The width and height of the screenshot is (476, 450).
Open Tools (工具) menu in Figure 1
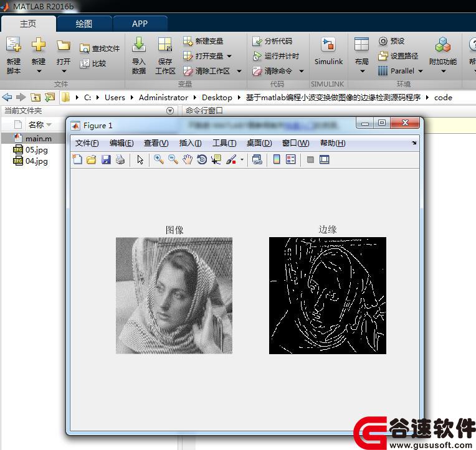click(x=224, y=143)
